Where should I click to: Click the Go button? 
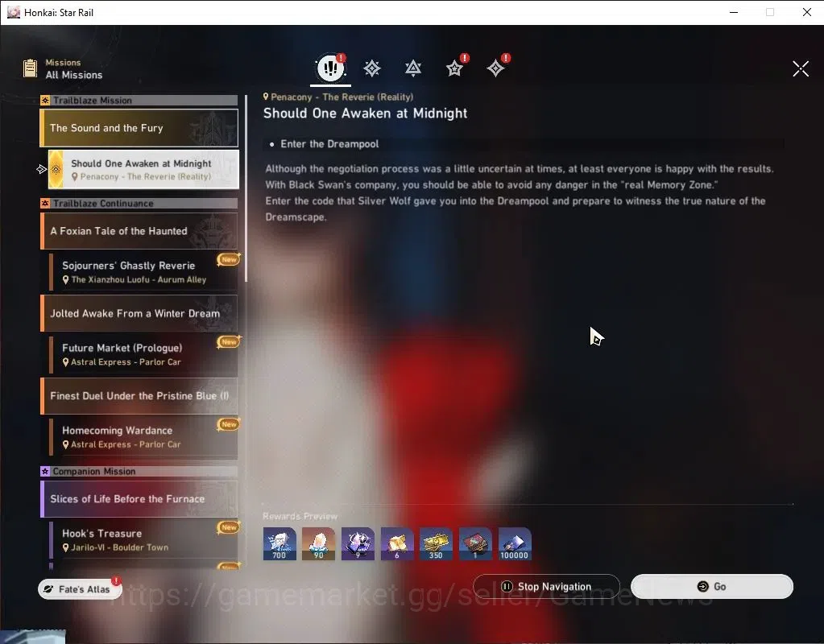pos(711,586)
